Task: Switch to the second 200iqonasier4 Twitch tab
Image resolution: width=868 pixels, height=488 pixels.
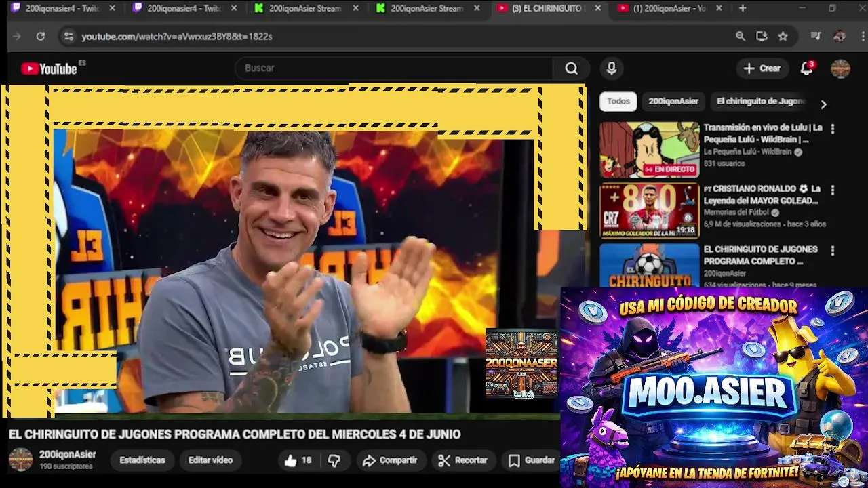Action: (183, 9)
